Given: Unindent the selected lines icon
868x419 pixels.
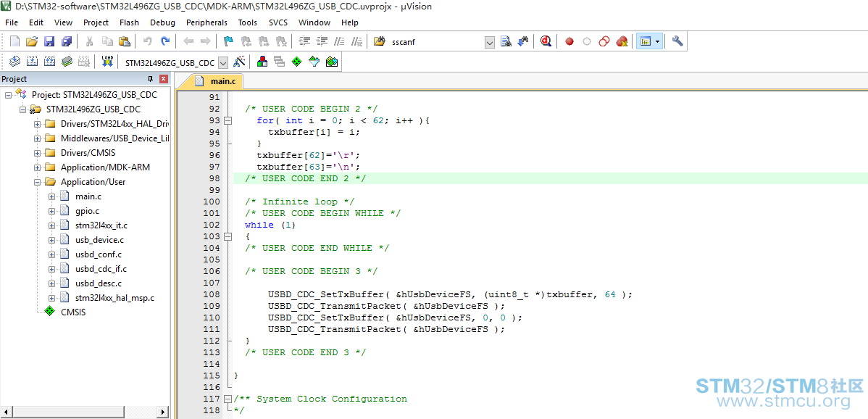Looking at the screenshot, I should coord(322,41).
